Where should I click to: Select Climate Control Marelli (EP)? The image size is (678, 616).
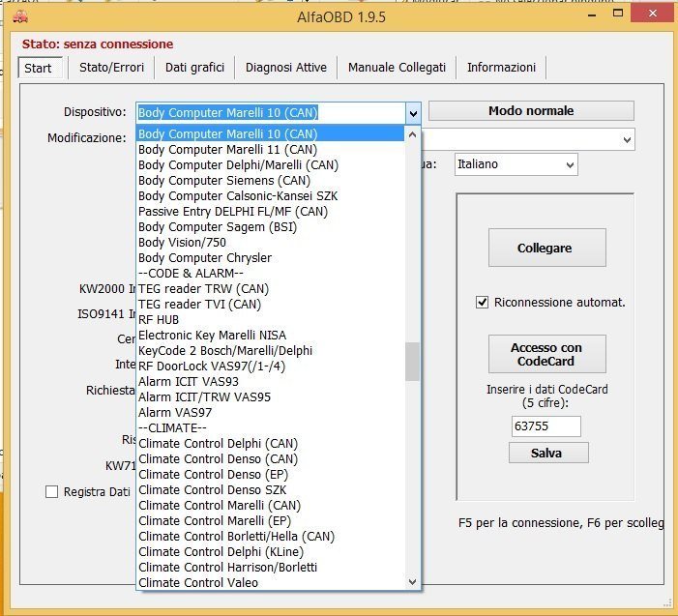(270, 521)
